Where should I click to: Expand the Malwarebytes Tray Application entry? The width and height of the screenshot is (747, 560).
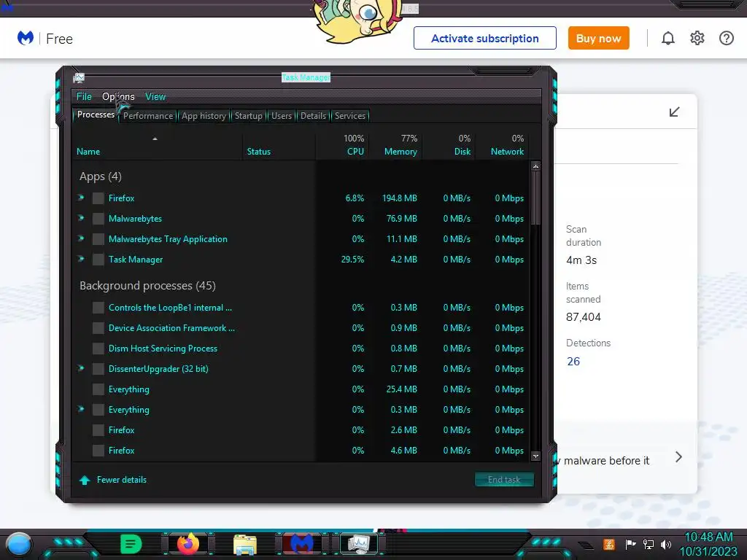(82, 238)
